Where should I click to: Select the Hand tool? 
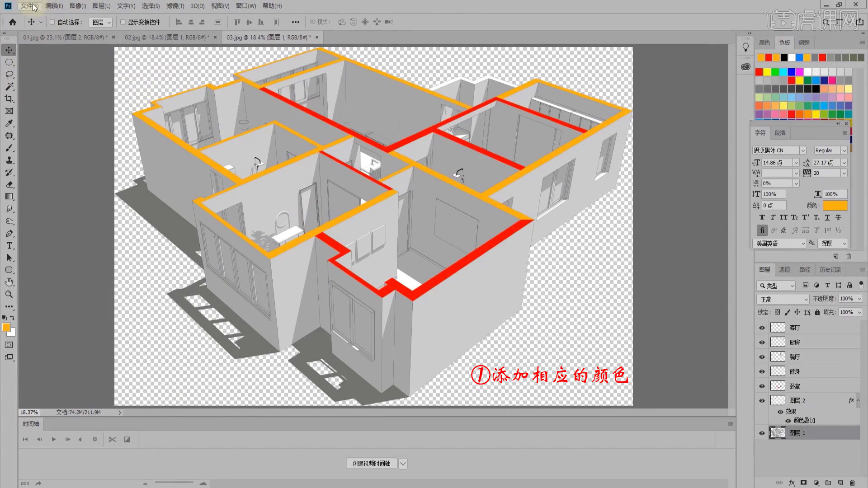[x=9, y=282]
